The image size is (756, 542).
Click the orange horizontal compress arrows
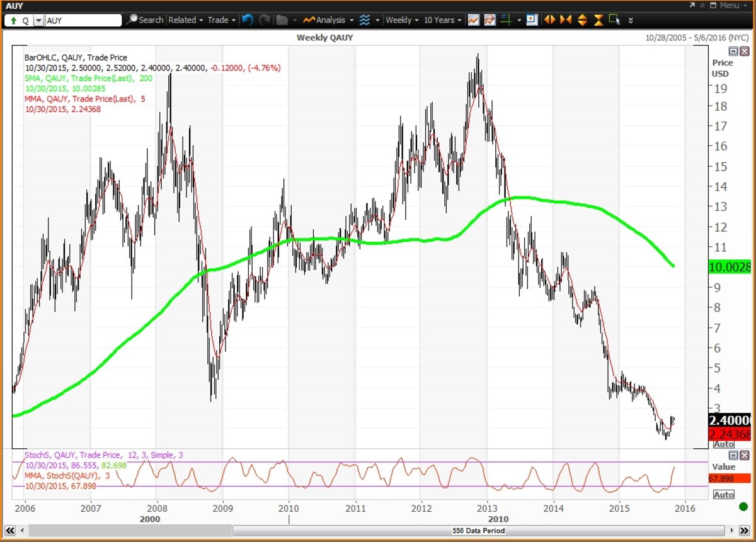(x=566, y=20)
